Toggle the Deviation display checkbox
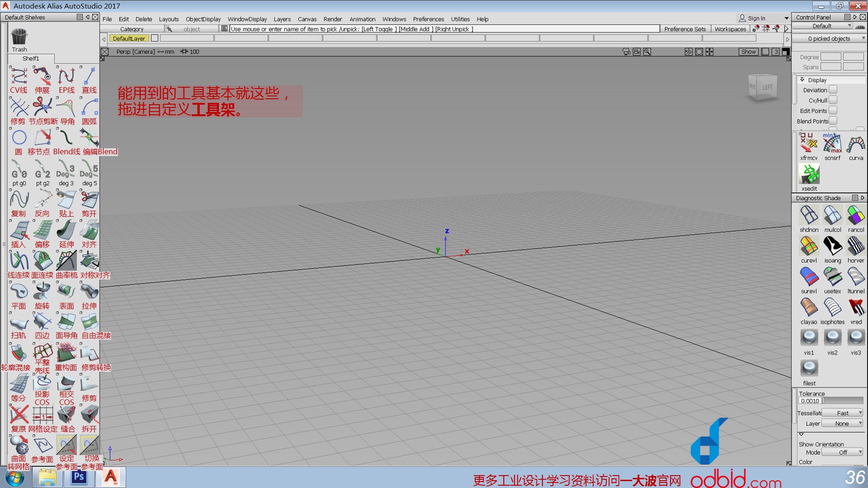The image size is (868, 488). (x=833, y=90)
